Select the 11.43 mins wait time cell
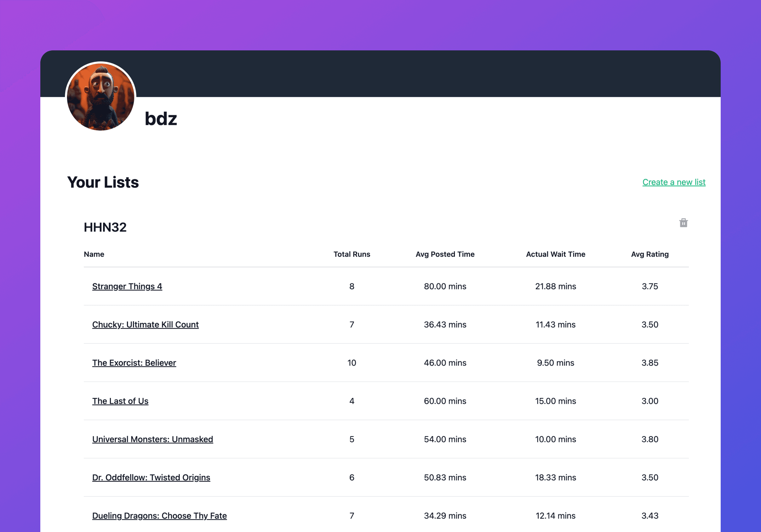 (x=556, y=325)
